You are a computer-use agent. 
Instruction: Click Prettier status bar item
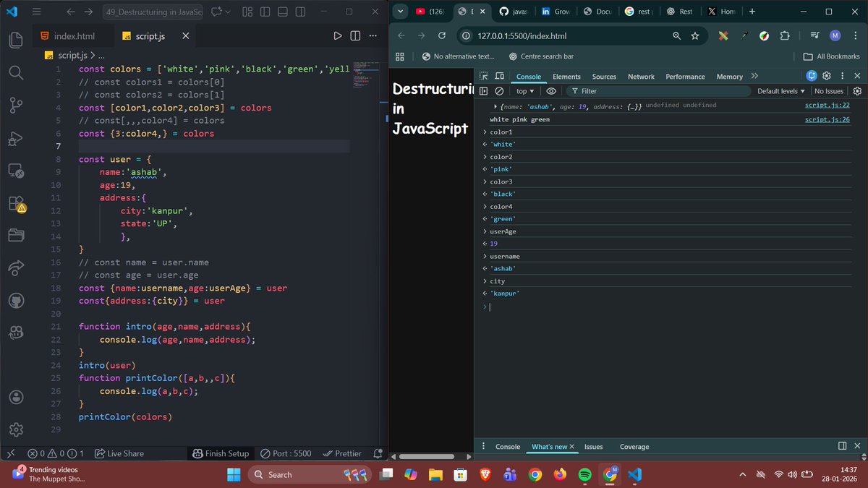[343, 453]
